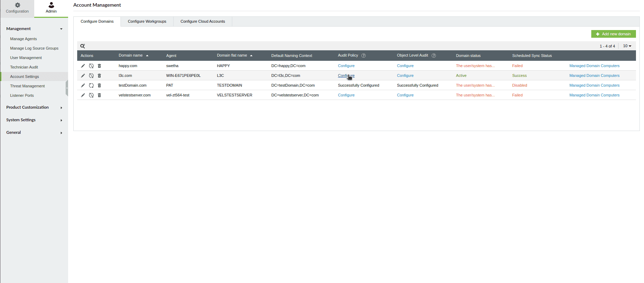Sort by Domain name arrow

click(147, 56)
